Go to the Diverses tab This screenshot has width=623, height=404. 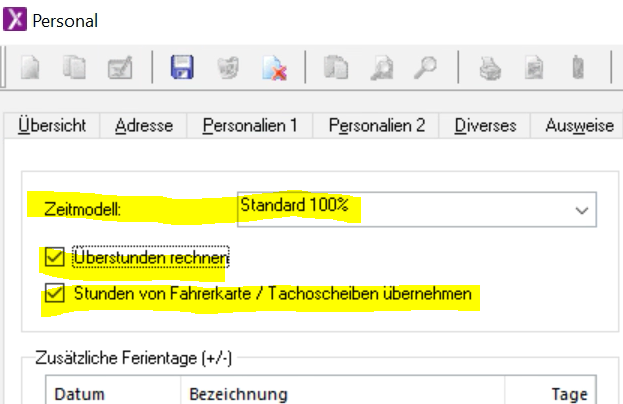pos(485,126)
